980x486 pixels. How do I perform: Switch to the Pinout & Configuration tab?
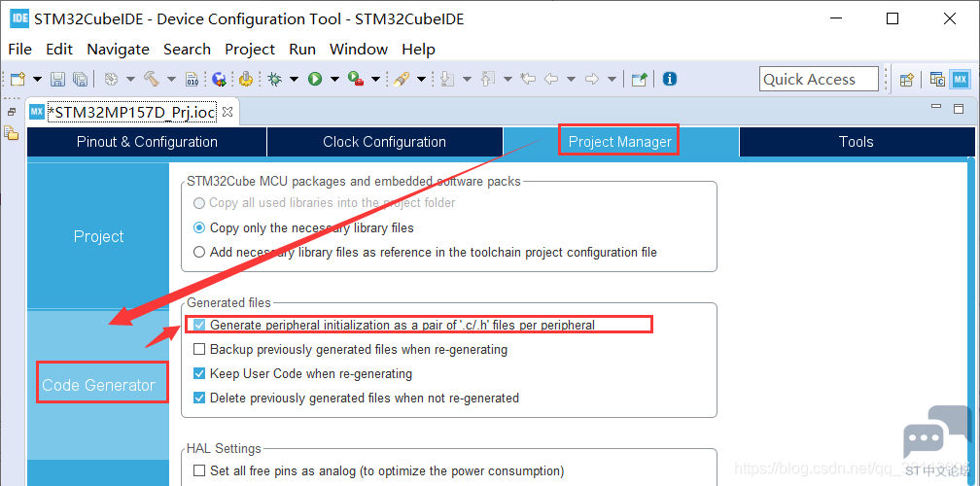[x=147, y=142]
